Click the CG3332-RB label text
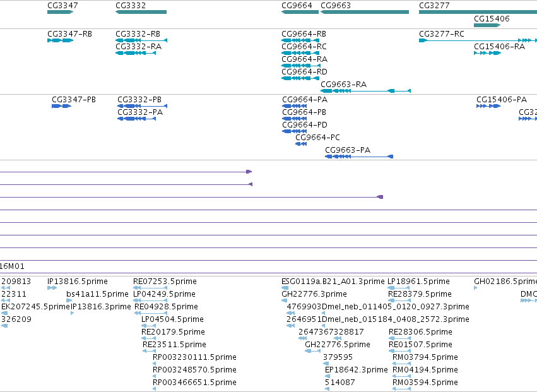Image resolution: width=537 pixels, height=392 pixels. [x=138, y=34]
